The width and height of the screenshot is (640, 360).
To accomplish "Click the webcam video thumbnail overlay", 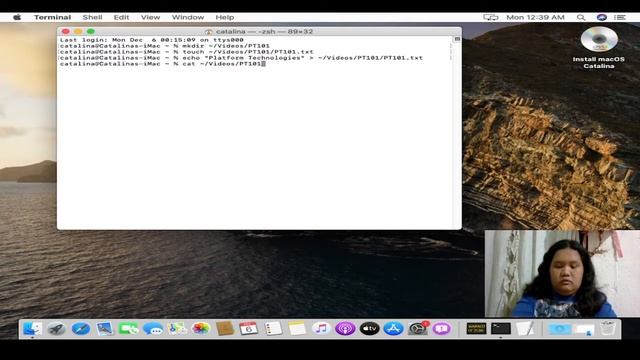I will pyautogui.click(x=562, y=273).
